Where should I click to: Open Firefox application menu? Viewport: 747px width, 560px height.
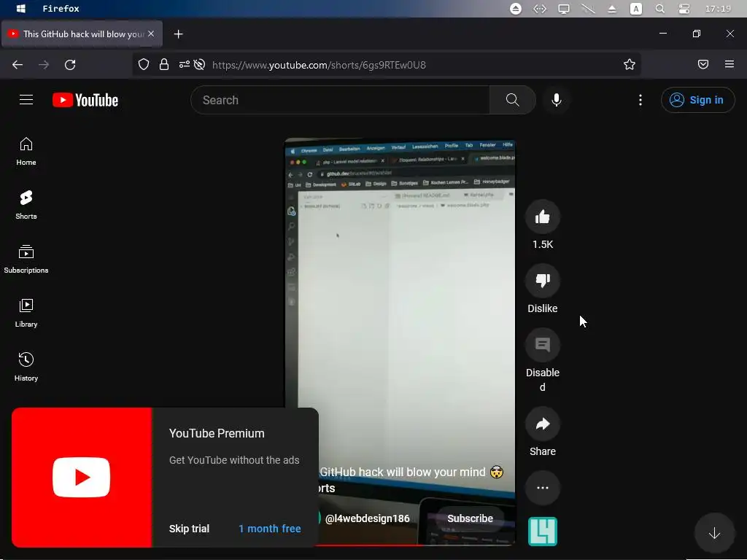coord(729,64)
